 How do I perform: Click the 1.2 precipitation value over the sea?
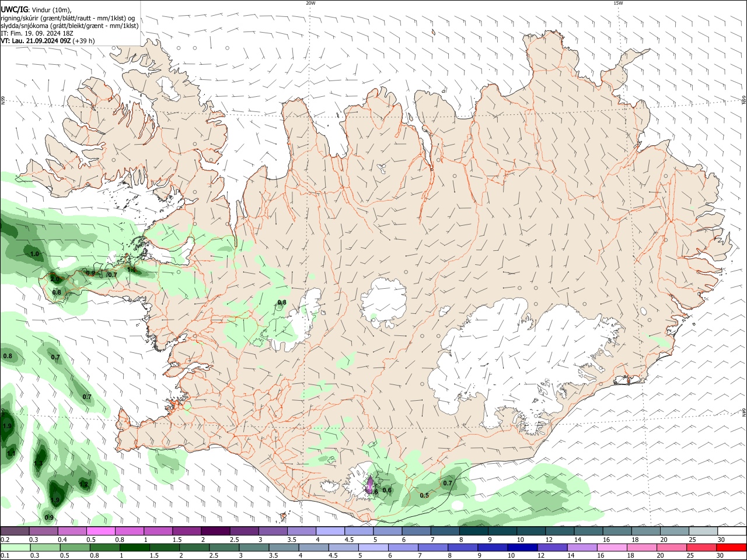(83, 484)
